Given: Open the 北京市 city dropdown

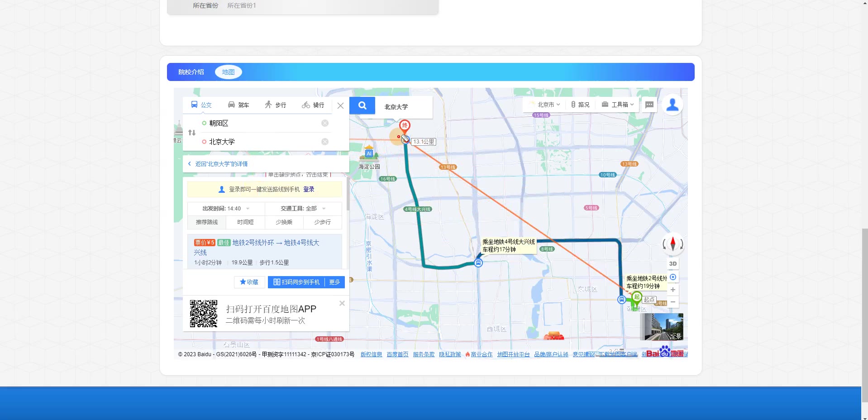Looking at the screenshot, I should 545,105.
